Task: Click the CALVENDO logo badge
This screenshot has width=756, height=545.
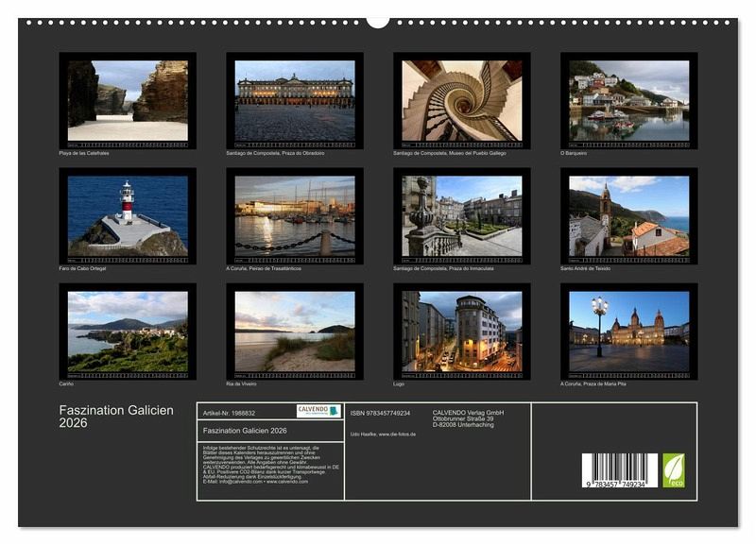Action: tap(318, 411)
